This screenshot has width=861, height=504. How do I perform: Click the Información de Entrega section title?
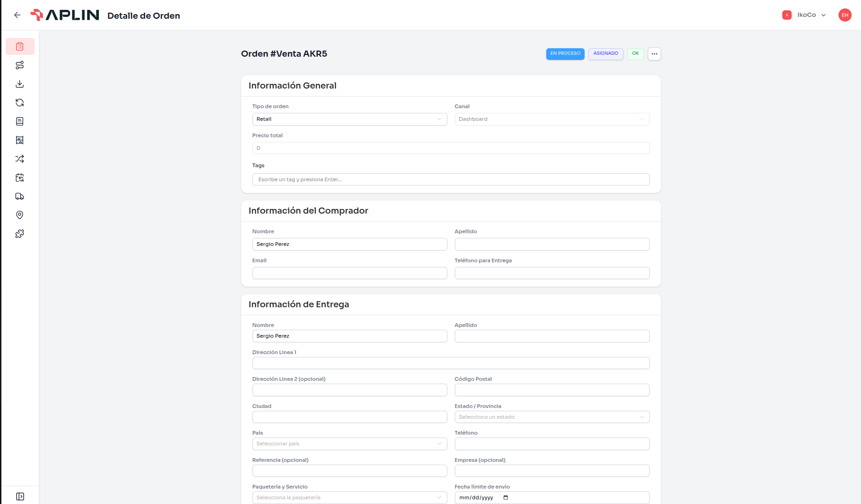click(x=299, y=304)
